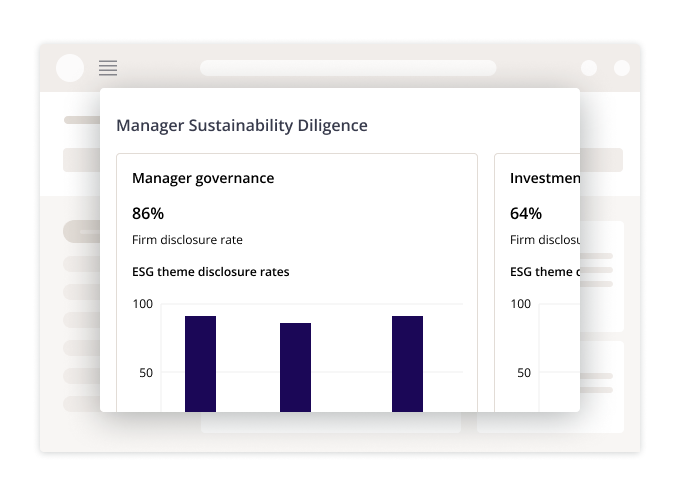Click the background button right of the modal
Screen dimensions: 680x496
[601, 160]
